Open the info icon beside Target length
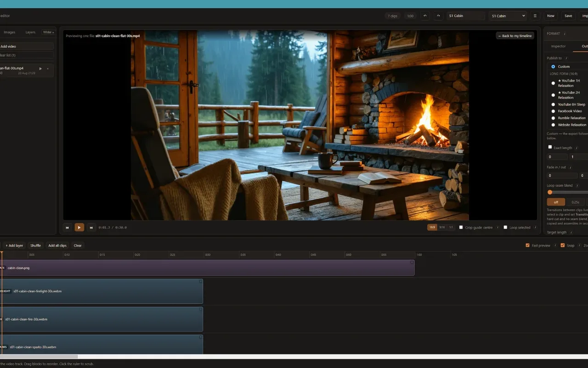 point(571,233)
